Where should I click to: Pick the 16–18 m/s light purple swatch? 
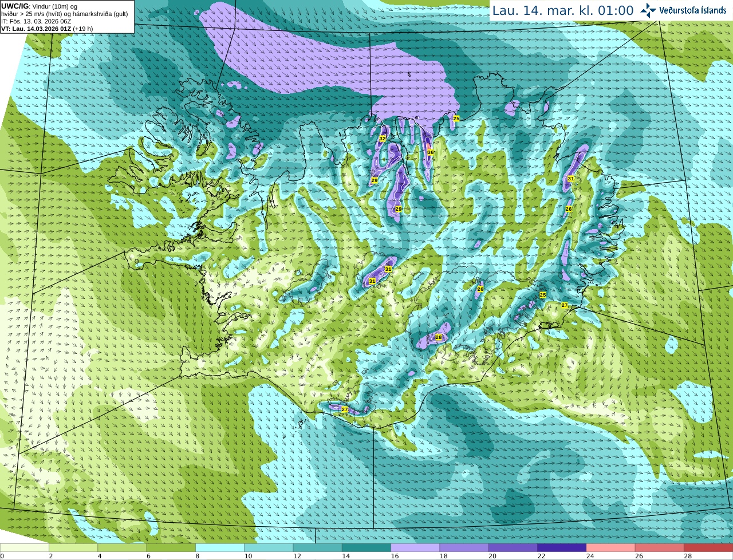click(415, 548)
